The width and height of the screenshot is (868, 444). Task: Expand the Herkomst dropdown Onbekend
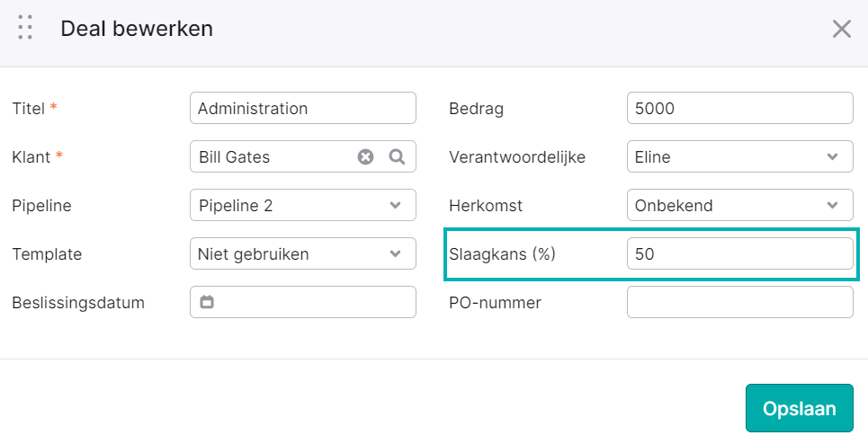pyautogui.click(x=740, y=205)
